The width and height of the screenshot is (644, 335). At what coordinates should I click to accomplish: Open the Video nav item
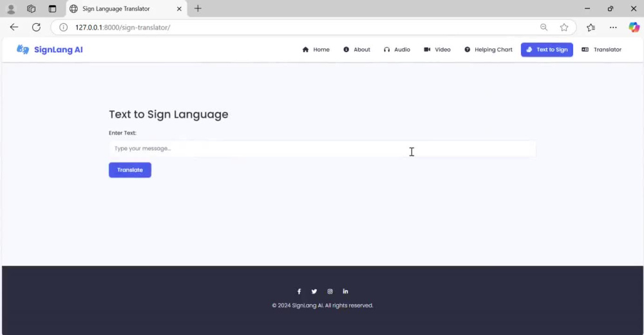[437, 50]
